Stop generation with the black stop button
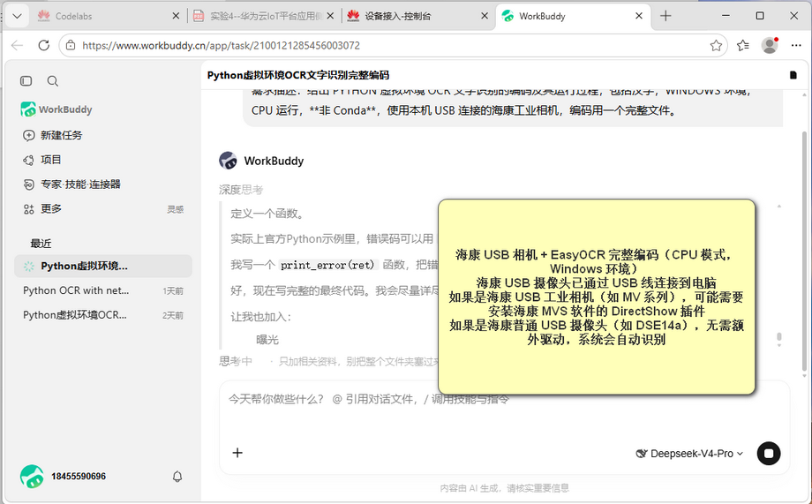812x504 pixels. (x=769, y=453)
